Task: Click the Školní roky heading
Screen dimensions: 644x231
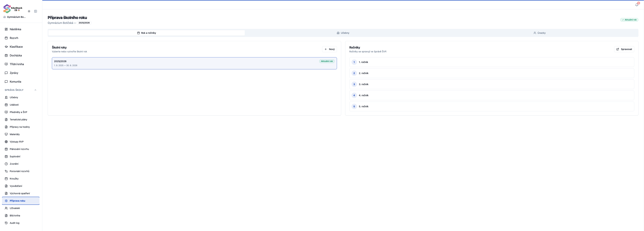Action: (x=59, y=48)
